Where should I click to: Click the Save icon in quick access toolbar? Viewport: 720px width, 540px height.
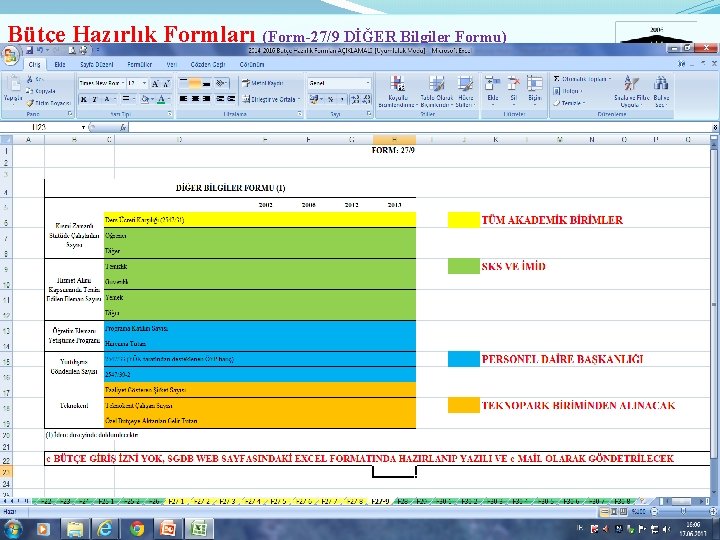[29, 50]
